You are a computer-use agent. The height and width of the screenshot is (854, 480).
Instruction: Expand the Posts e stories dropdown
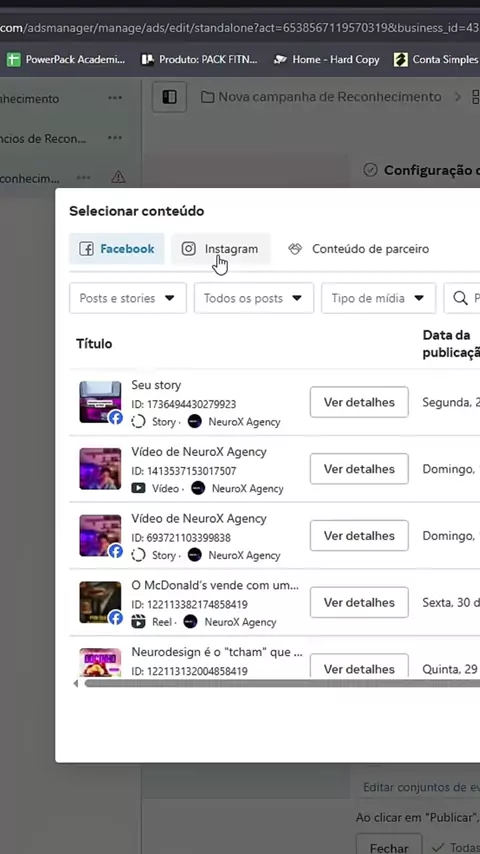pos(128,298)
